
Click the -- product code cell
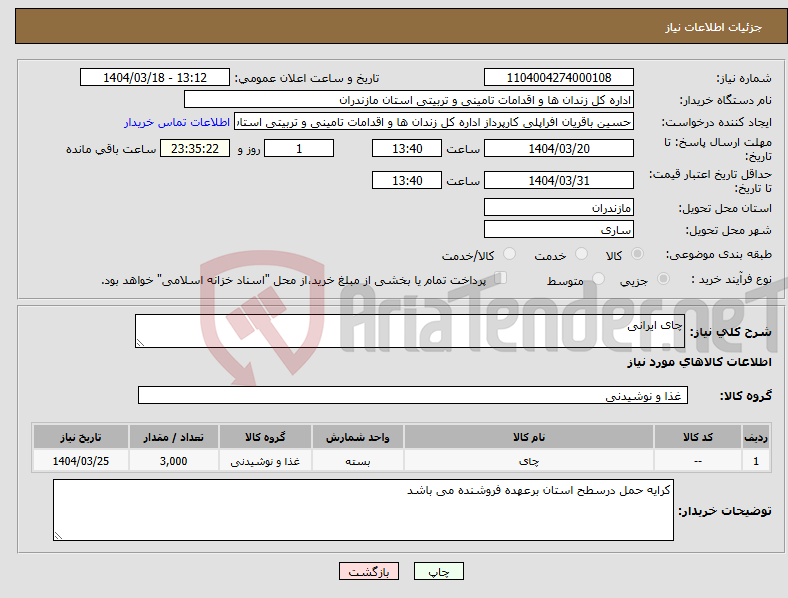click(x=698, y=461)
